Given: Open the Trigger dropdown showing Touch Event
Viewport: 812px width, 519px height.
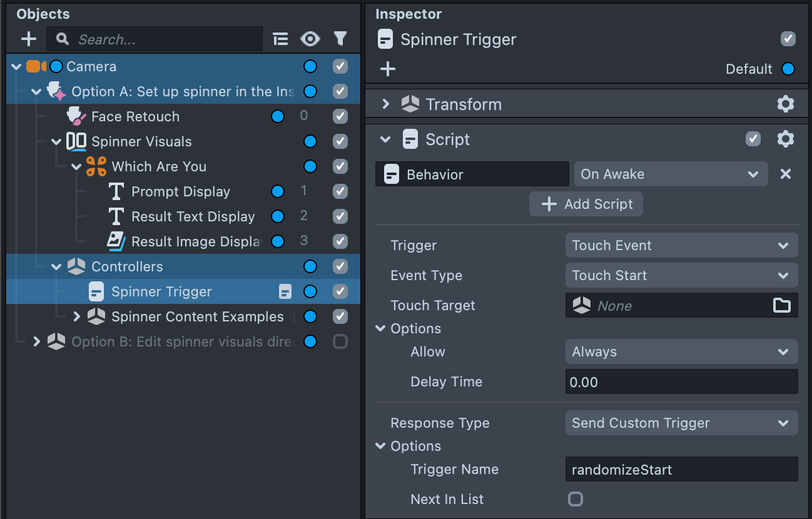Looking at the screenshot, I should tap(681, 245).
